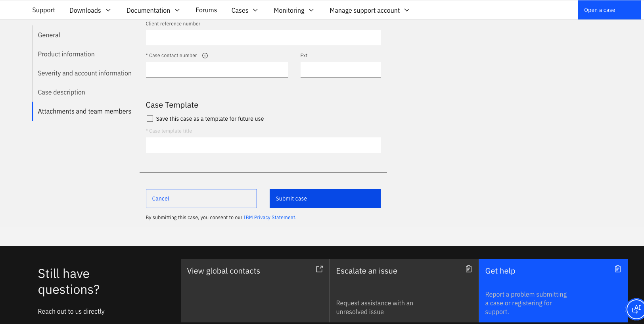Viewport: 644px width, 324px height.
Task: Expand the Cases dropdown chevron
Action: point(255,10)
